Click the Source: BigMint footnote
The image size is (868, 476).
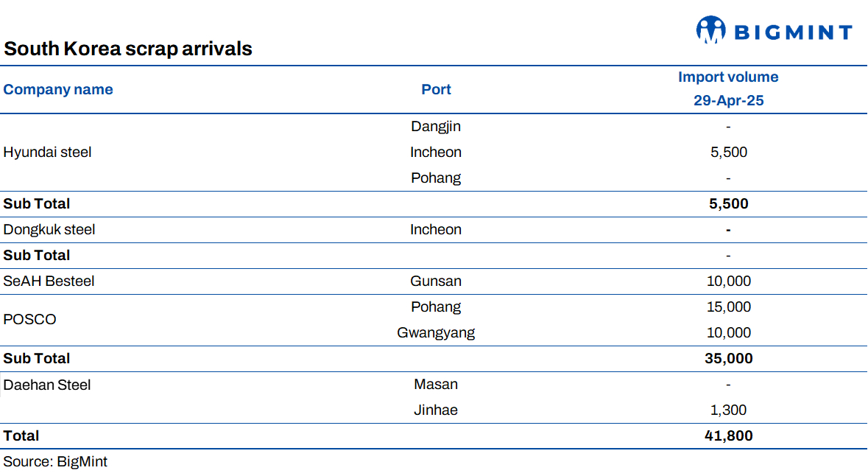tap(55, 462)
